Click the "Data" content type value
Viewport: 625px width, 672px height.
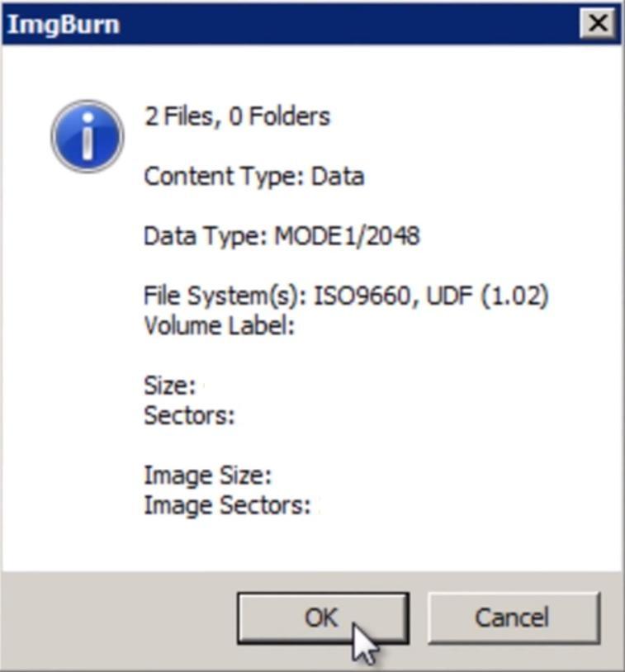[x=338, y=177]
